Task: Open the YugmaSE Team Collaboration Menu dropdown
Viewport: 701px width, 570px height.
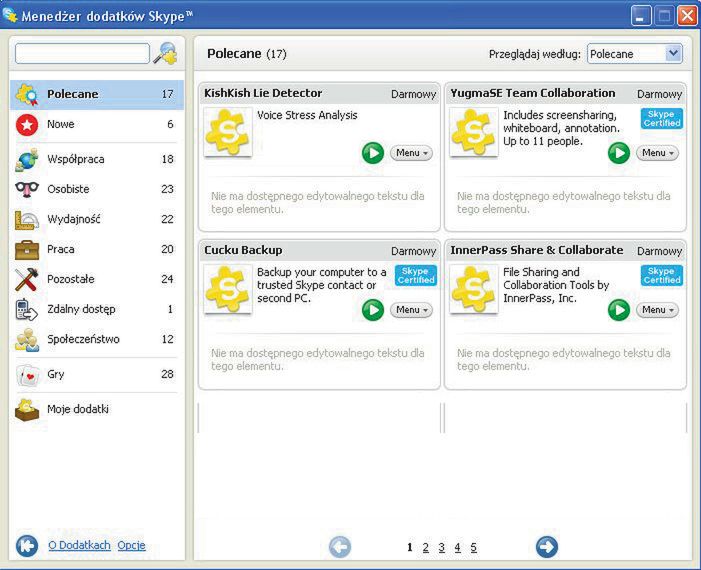Action: click(657, 153)
